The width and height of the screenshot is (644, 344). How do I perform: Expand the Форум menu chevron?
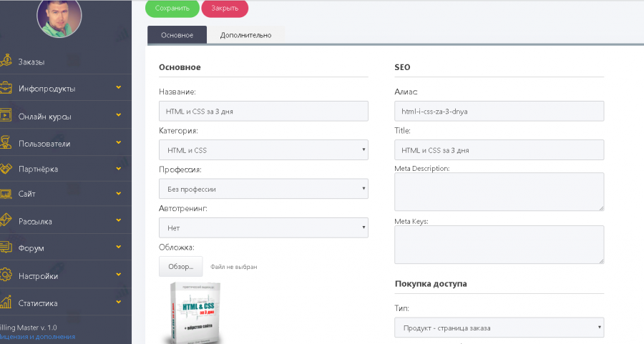119,247
